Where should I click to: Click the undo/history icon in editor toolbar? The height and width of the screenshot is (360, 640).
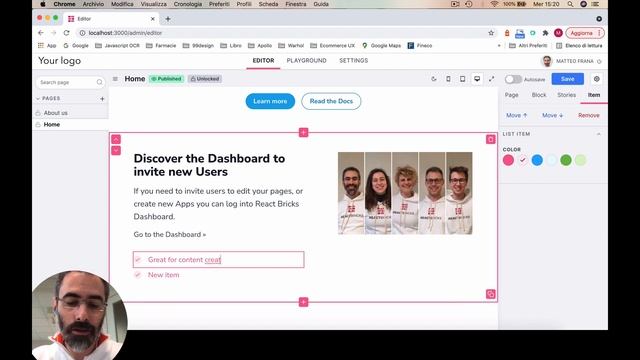pyautogui.click(x=434, y=79)
